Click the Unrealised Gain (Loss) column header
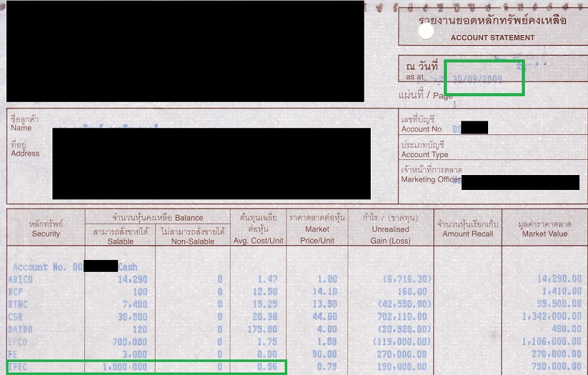Screen dimensions: 588x375 pyautogui.click(x=390, y=235)
